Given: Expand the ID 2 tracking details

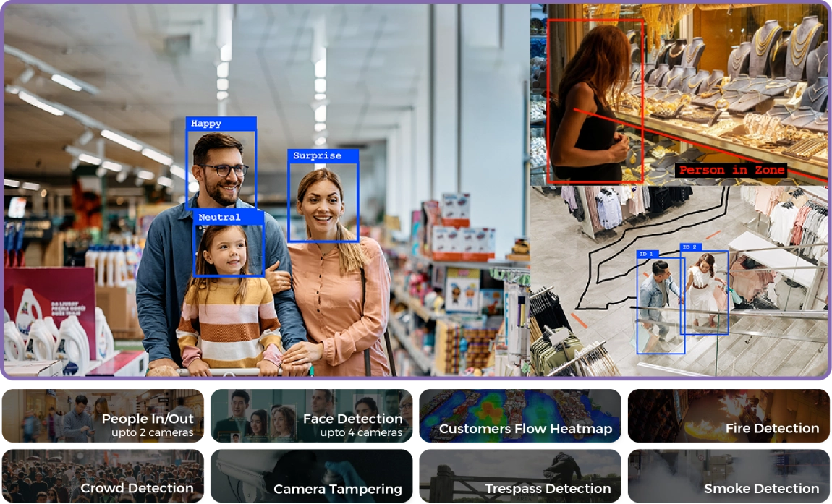Looking at the screenshot, I should point(689,246).
